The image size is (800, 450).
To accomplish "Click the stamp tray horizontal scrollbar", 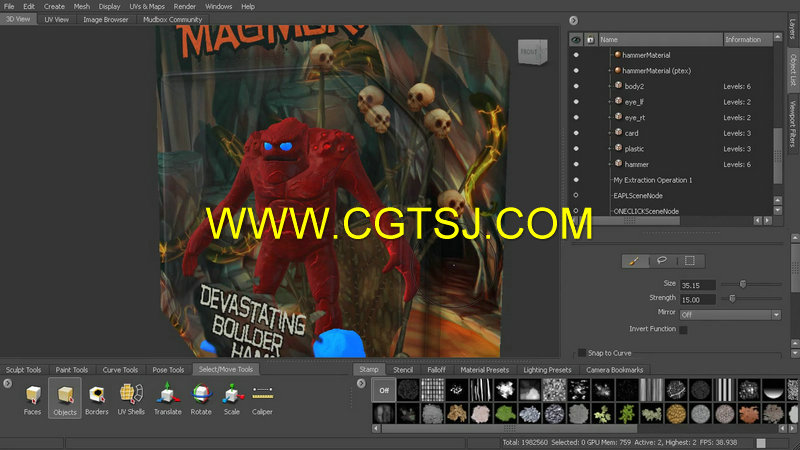I will [509, 429].
